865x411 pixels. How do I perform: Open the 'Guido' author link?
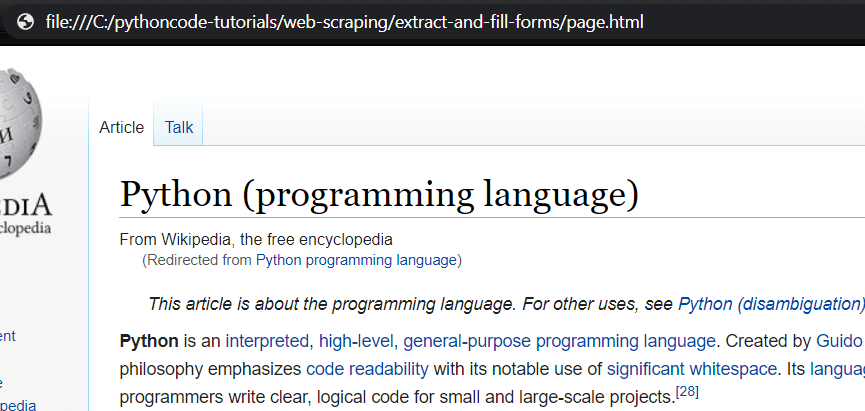pyautogui.click(x=840, y=341)
